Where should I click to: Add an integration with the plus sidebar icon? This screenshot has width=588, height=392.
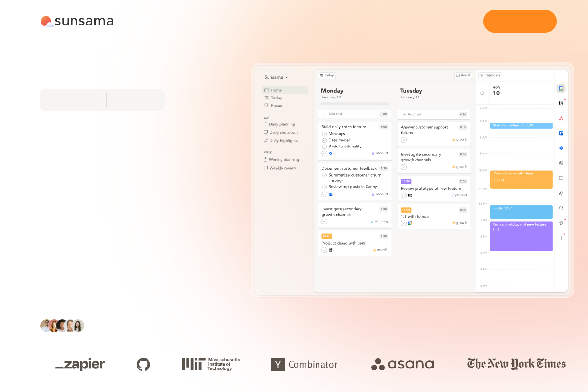[x=561, y=238]
